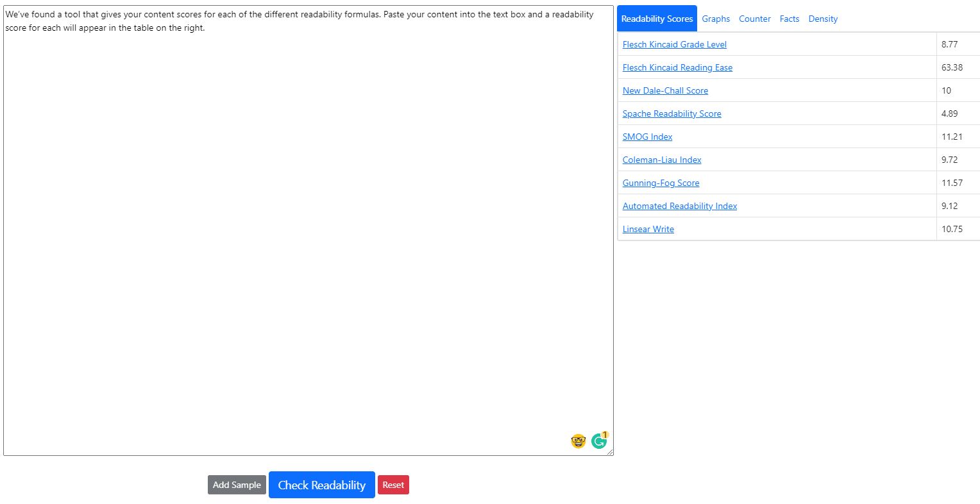Click the Add Sample button
Viewport: 980px width, 504px height.
tap(237, 485)
